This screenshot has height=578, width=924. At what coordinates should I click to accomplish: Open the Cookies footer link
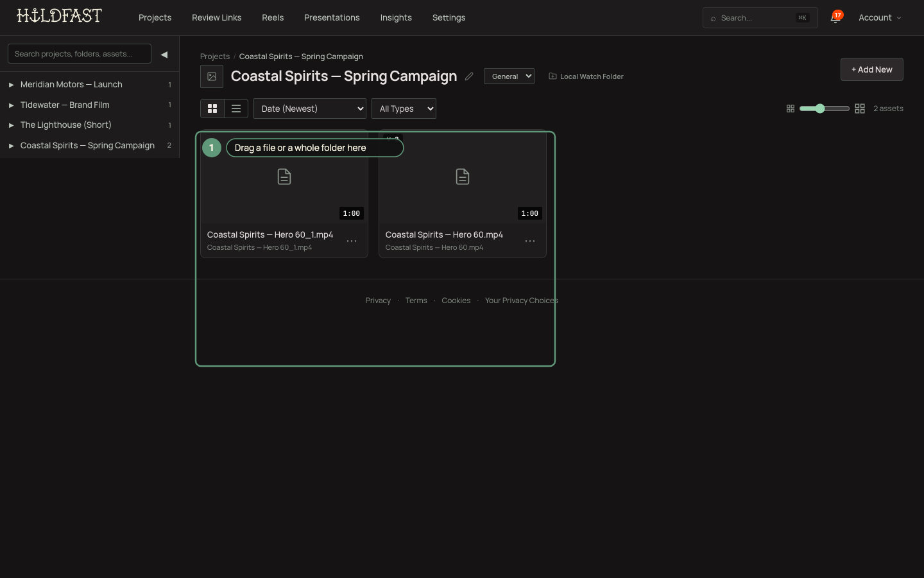click(456, 301)
